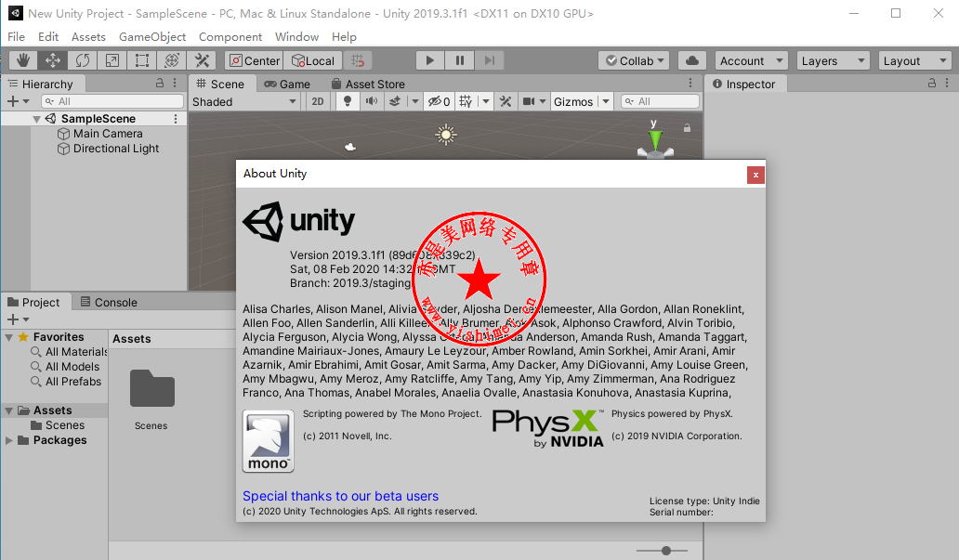Select the Hand tool
959x560 pixels.
(23, 60)
